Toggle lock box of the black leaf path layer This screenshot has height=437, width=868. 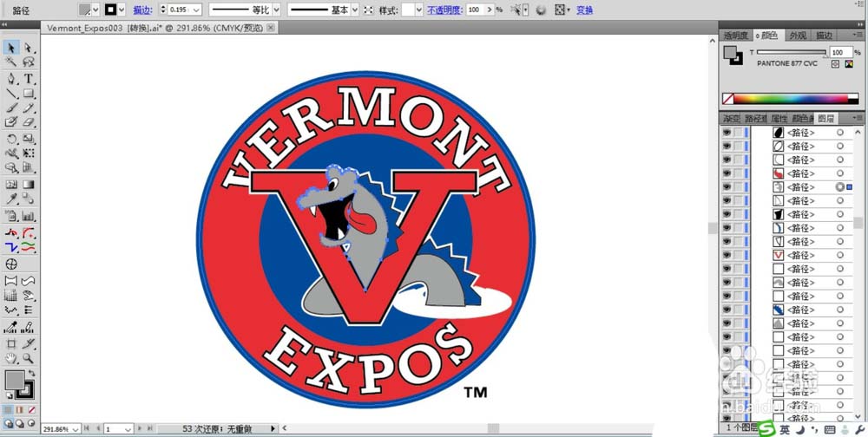tap(738, 133)
